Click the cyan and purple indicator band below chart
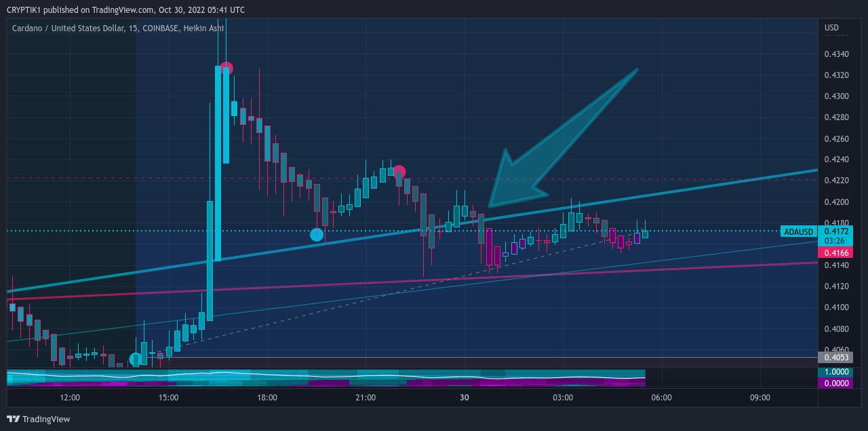Screen dimensions: 868x431 coord(325,378)
